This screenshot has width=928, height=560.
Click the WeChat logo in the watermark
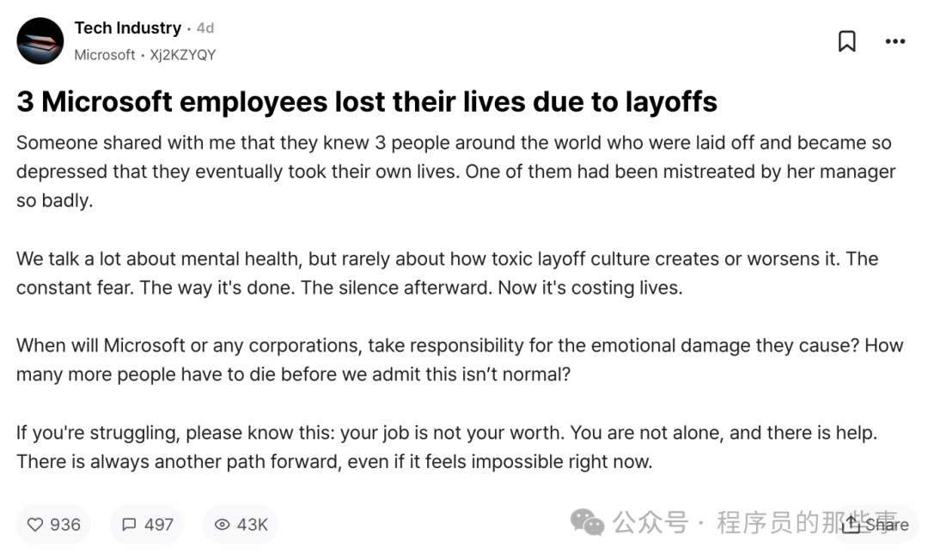(587, 522)
